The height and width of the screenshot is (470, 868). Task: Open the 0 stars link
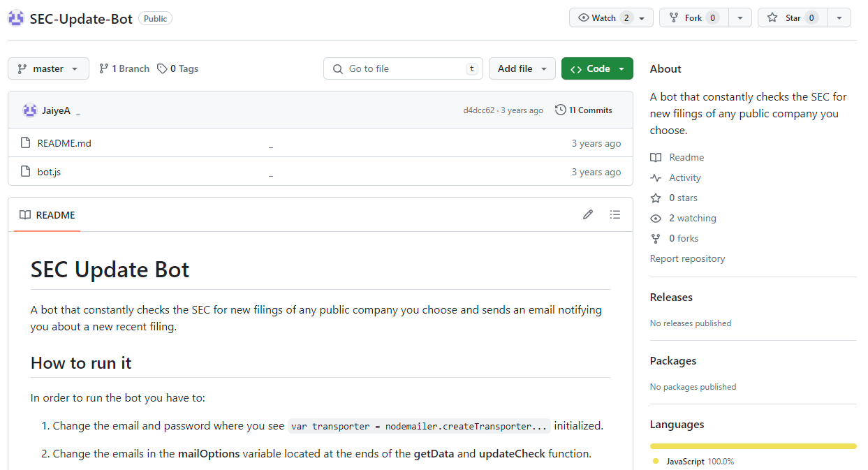[683, 198]
